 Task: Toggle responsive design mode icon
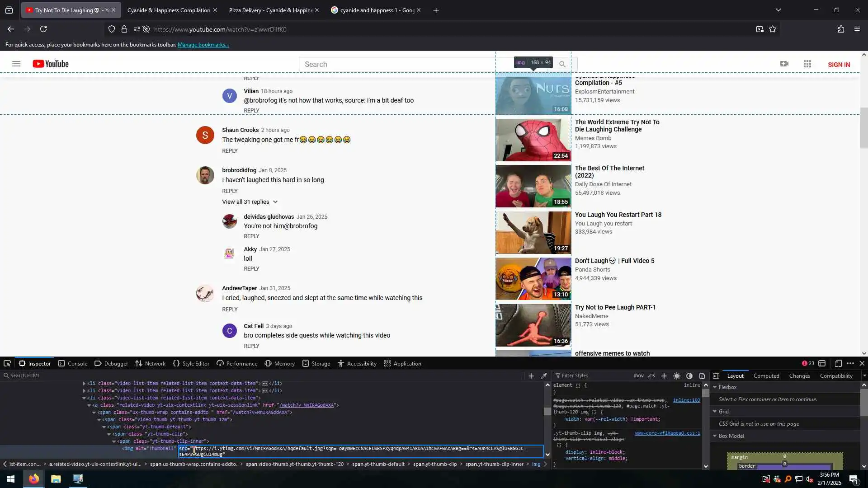pyautogui.click(x=838, y=363)
